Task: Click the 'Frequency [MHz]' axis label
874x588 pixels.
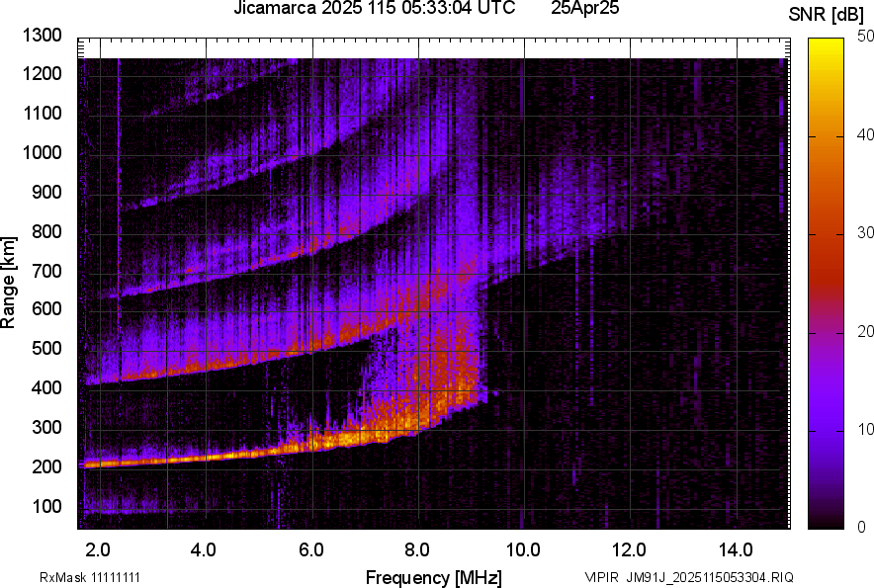Action: 433,577
